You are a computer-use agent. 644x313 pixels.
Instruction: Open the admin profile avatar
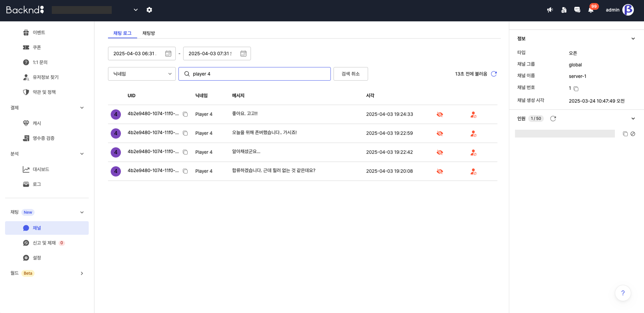pos(628,10)
